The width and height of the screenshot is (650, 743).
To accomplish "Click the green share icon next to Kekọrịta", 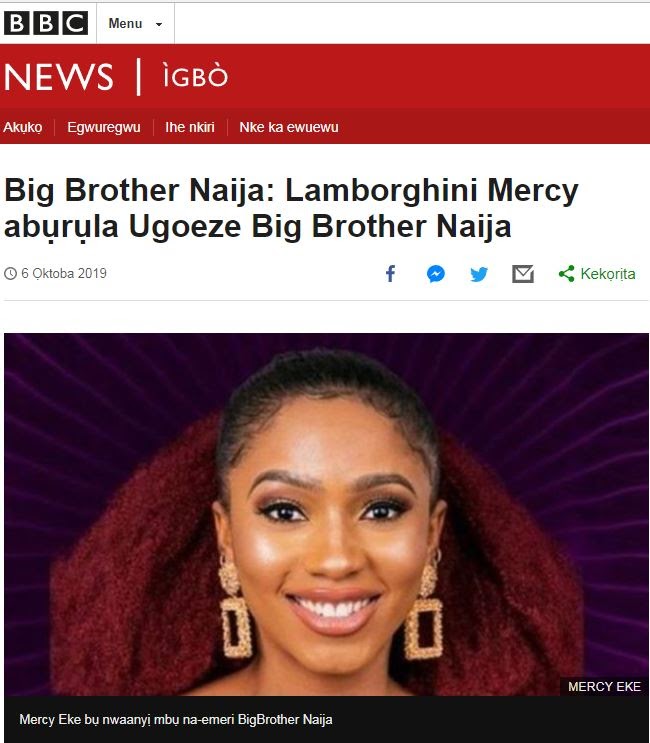I will point(567,274).
